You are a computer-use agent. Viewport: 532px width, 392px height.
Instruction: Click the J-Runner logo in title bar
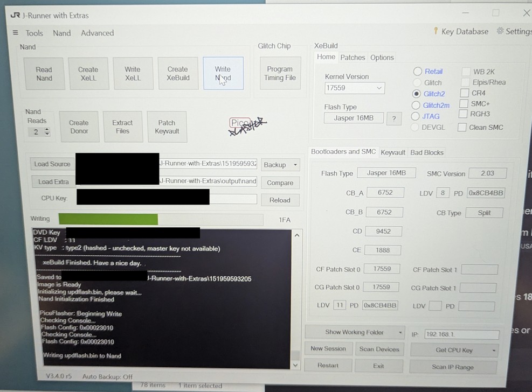click(15, 15)
